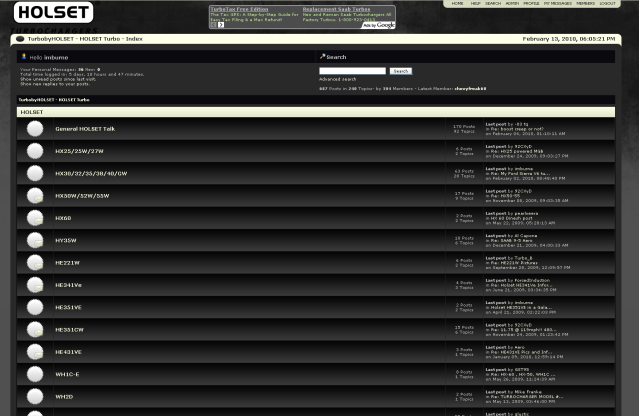Open the HELP menu item
Viewport: 639px width, 416px height.
coord(476,3)
